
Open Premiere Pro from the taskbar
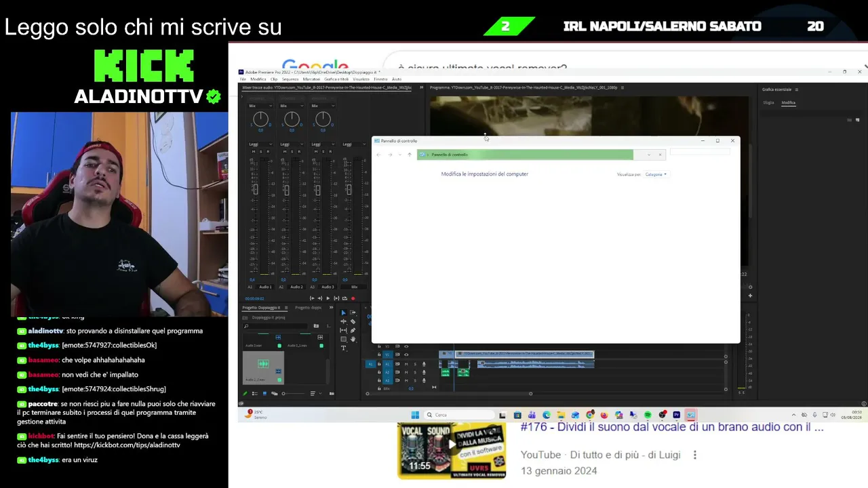tap(676, 415)
